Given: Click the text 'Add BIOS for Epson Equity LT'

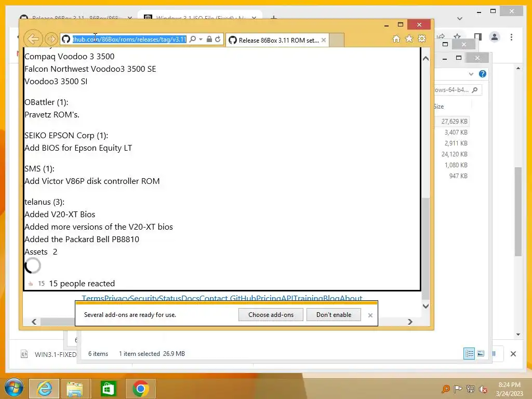Looking at the screenshot, I should pyautogui.click(x=78, y=148).
